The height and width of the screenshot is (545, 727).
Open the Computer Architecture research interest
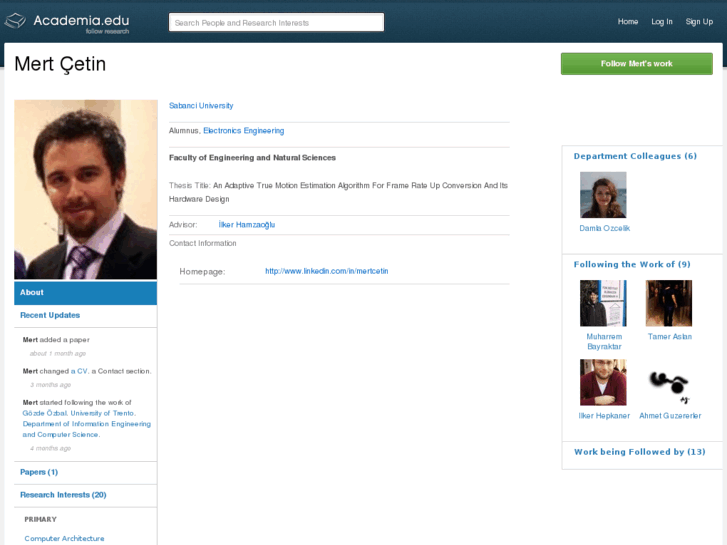point(64,539)
